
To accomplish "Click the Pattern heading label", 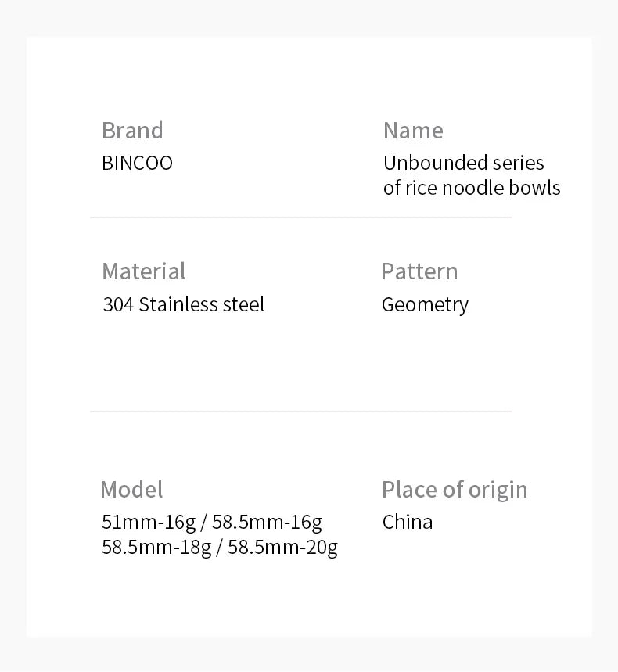I will tap(419, 271).
